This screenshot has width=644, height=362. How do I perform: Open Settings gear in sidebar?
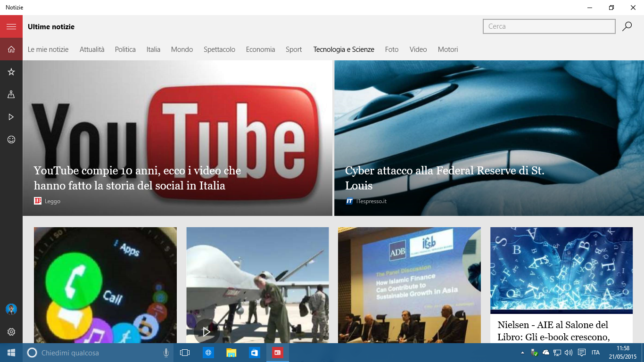pyautogui.click(x=11, y=332)
